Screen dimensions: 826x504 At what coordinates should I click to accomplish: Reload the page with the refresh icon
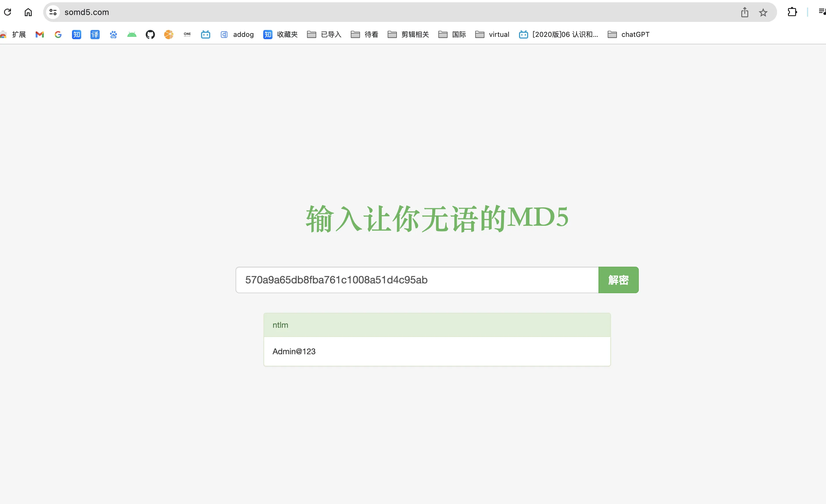7,12
